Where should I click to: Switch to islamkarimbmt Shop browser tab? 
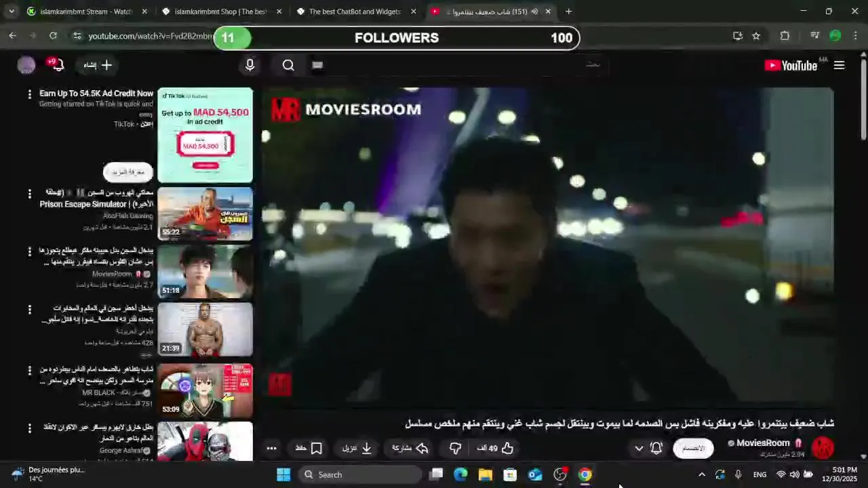220,12
